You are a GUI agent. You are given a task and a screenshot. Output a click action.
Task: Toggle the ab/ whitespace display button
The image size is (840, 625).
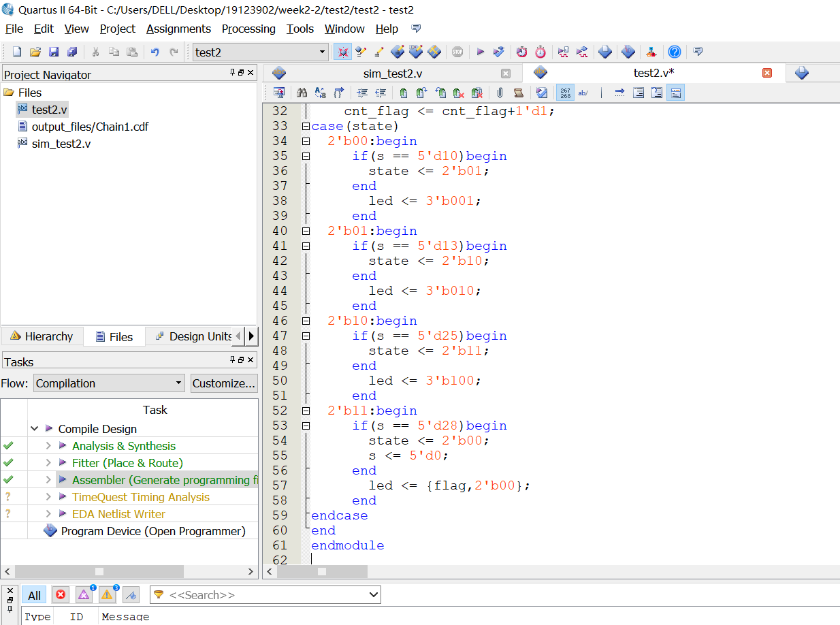click(x=583, y=93)
